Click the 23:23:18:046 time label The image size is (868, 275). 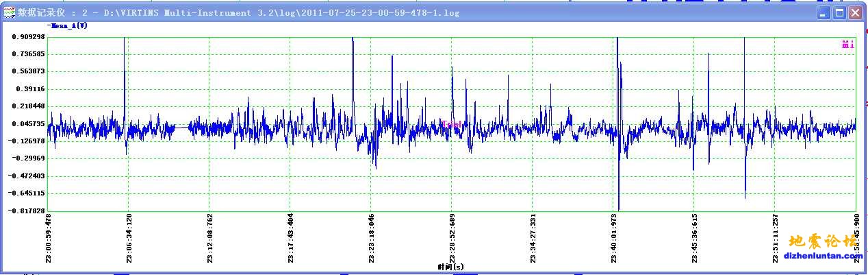point(371,238)
